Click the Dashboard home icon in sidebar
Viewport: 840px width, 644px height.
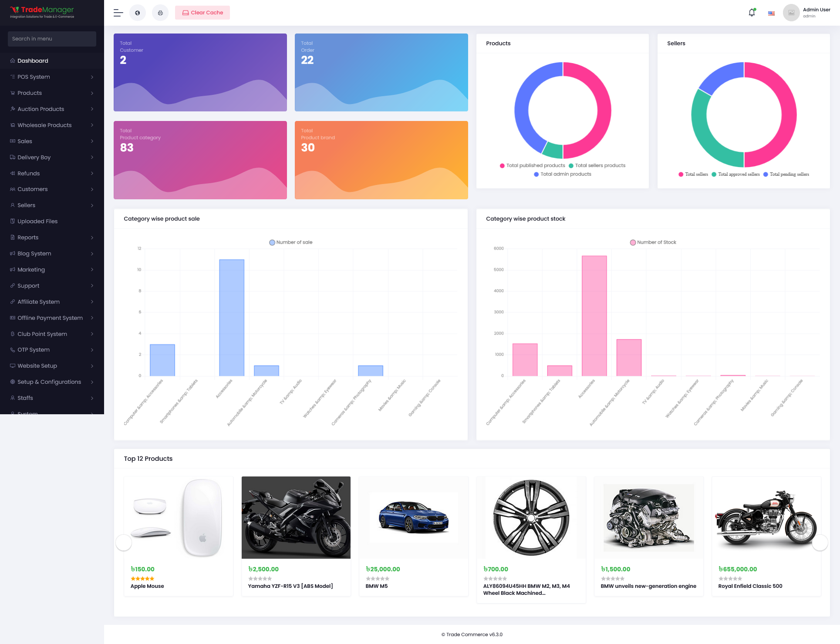click(13, 60)
